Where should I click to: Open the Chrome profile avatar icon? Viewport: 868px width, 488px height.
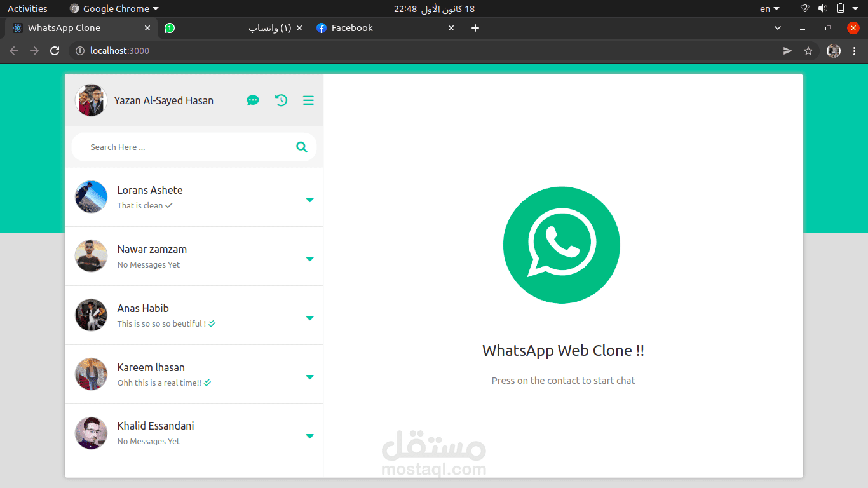(833, 50)
